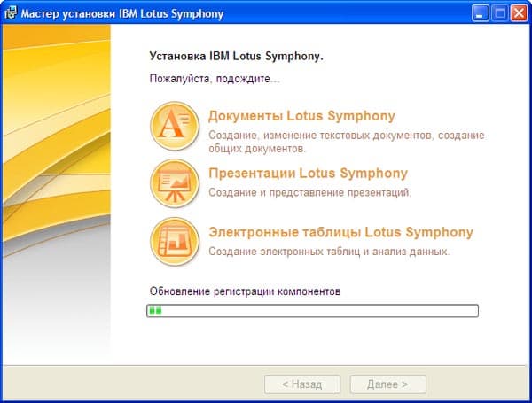
Task: Click the disabled maximize button
Action: coord(500,13)
